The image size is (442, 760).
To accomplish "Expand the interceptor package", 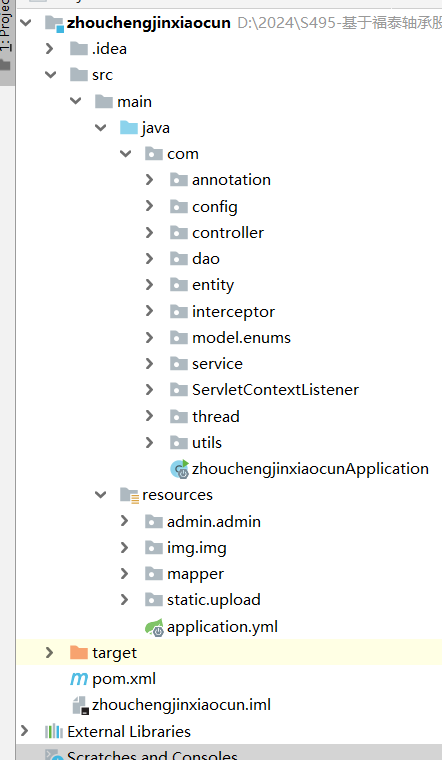I will click(150, 311).
